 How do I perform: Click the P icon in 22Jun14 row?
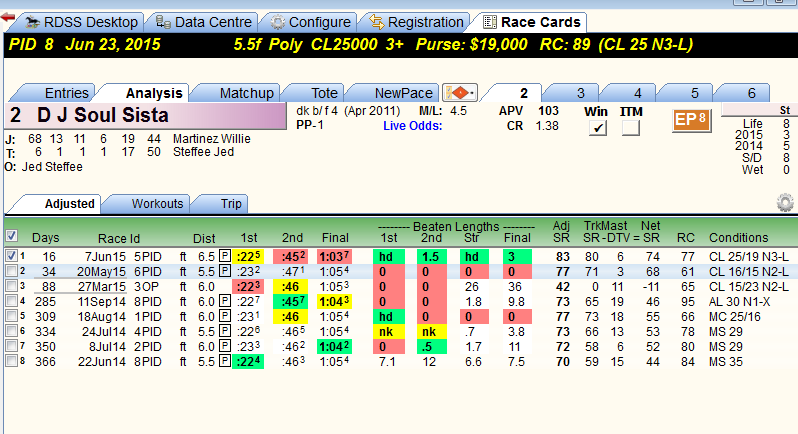[224, 362]
